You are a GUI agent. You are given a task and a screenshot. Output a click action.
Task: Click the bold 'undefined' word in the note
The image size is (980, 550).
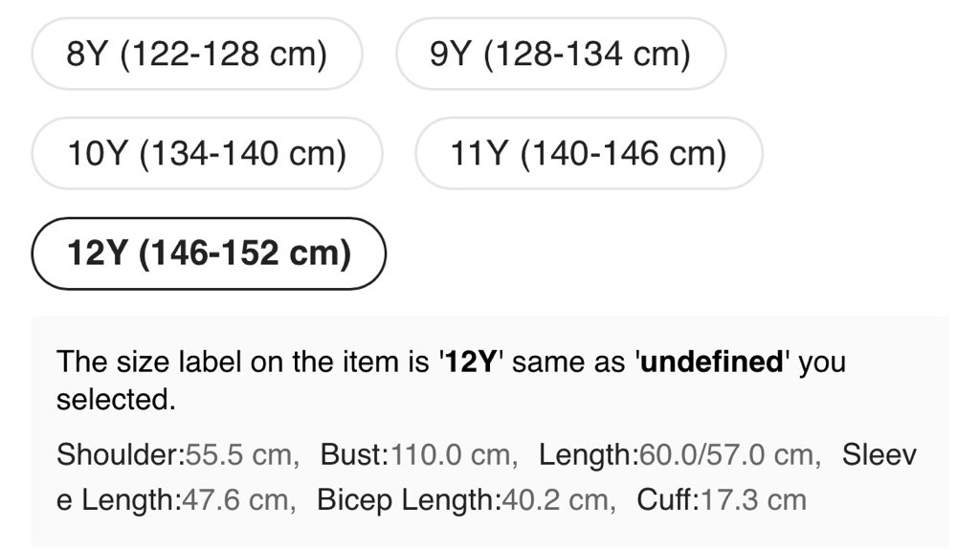click(713, 363)
